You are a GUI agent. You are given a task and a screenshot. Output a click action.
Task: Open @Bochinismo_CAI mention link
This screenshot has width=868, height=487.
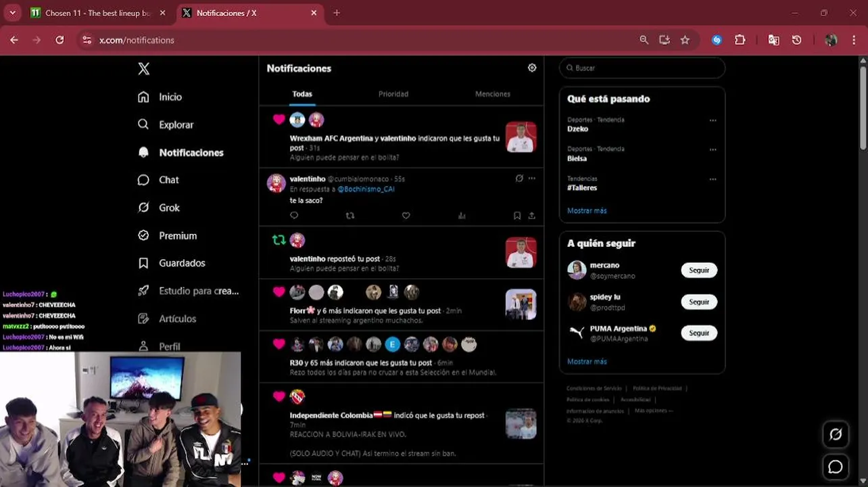pyautogui.click(x=366, y=189)
